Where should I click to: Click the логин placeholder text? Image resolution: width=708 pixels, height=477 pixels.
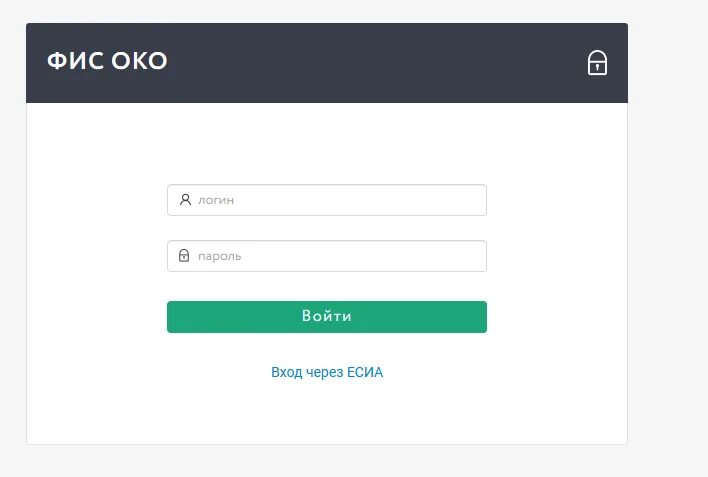(x=216, y=200)
